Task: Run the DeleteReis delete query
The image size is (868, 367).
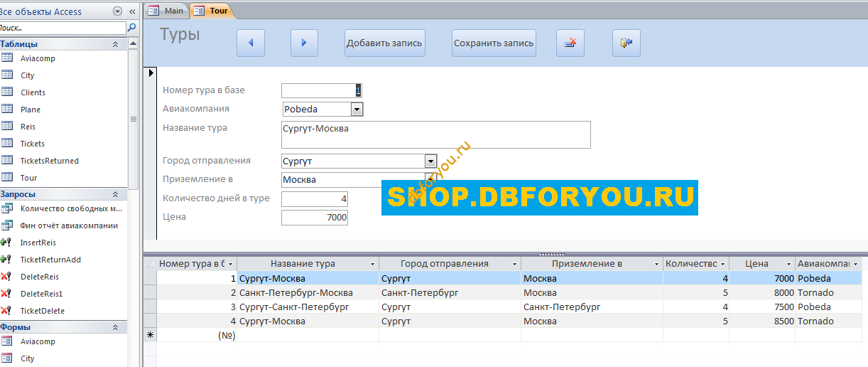Action: click(x=39, y=277)
